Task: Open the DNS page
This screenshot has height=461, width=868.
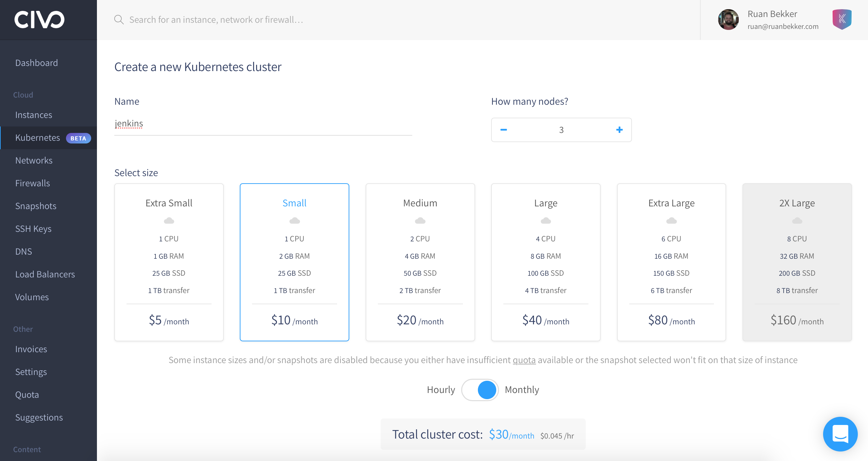Action: click(x=23, y=252)
